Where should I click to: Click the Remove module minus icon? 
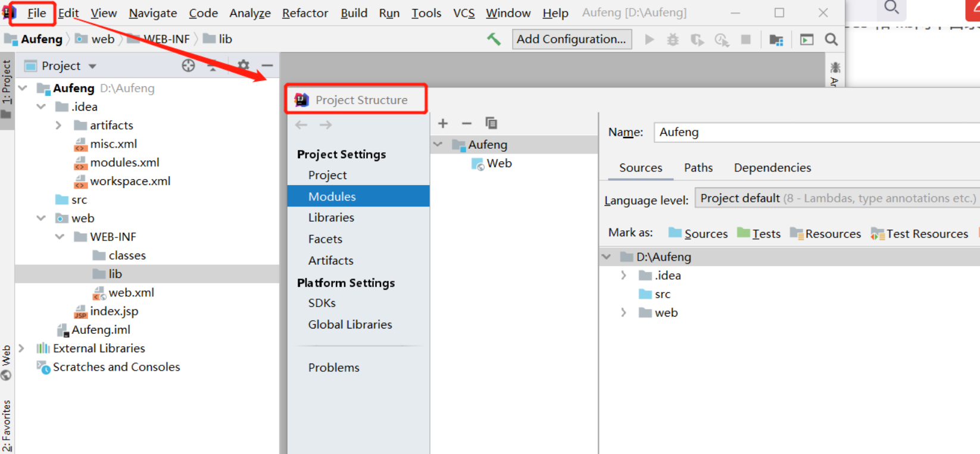[467, 123]
